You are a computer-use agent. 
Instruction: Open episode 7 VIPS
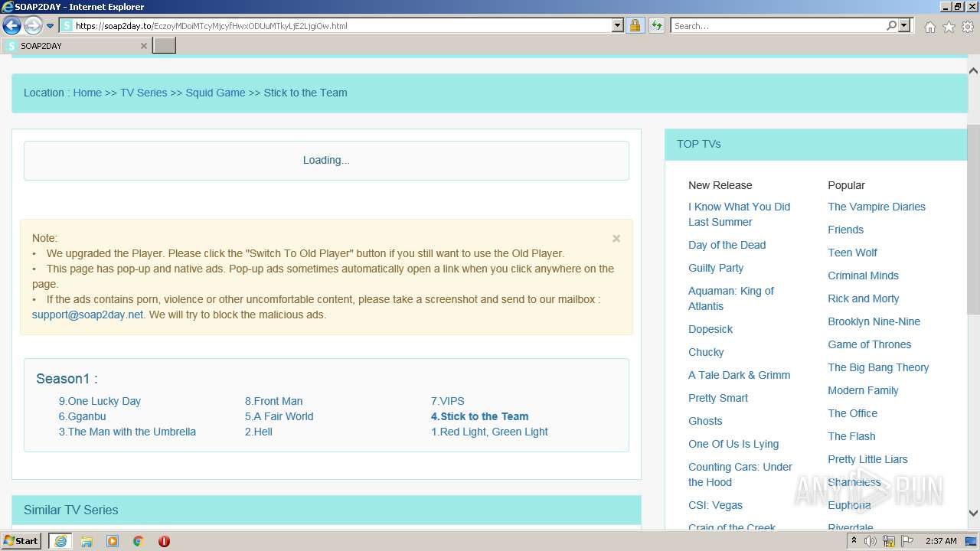click(x=447, y=401)
